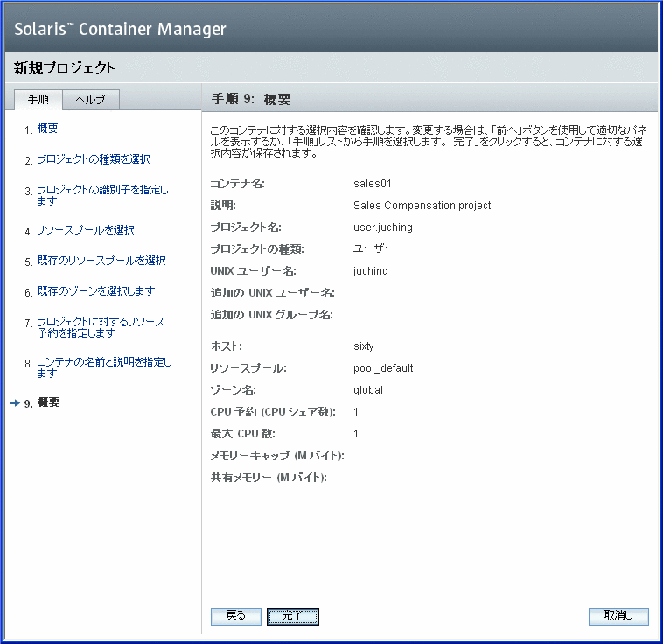This screenshot has width=663, height=644.
Task: Click the 最大 CPU 数 label
Action: [x=243, y=434]
